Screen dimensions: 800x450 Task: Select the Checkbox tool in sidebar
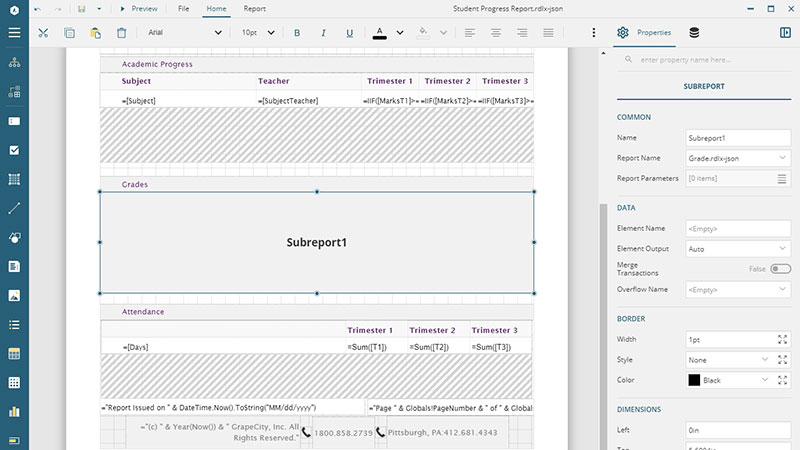pyautogui.click(x=14, y=150)
